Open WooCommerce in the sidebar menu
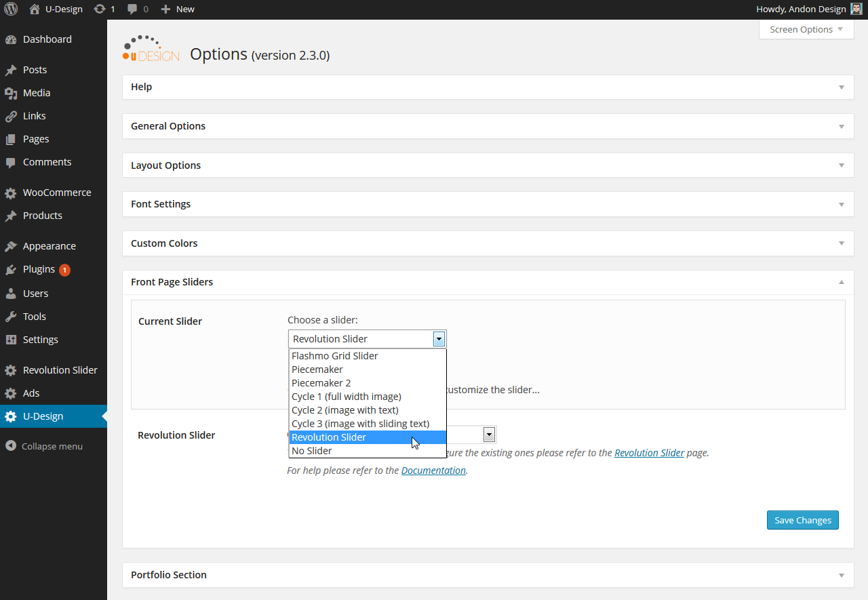868x600 pixels. coord(57,193)
